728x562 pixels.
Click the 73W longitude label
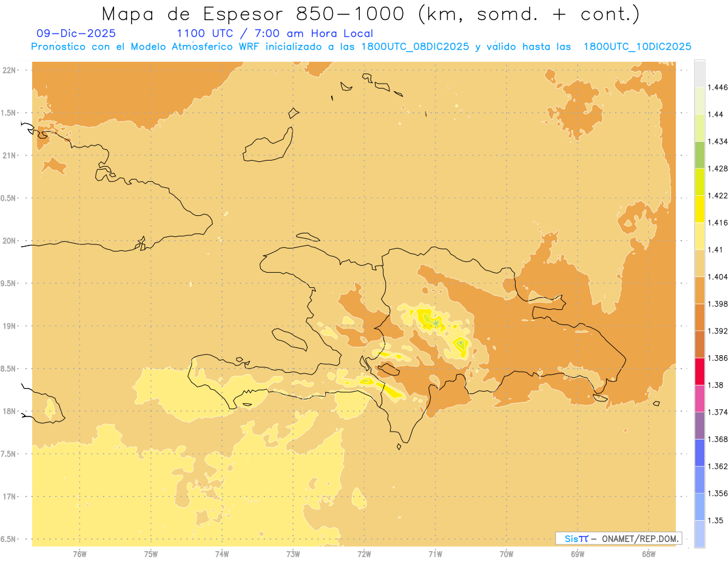tap(293, 554)
